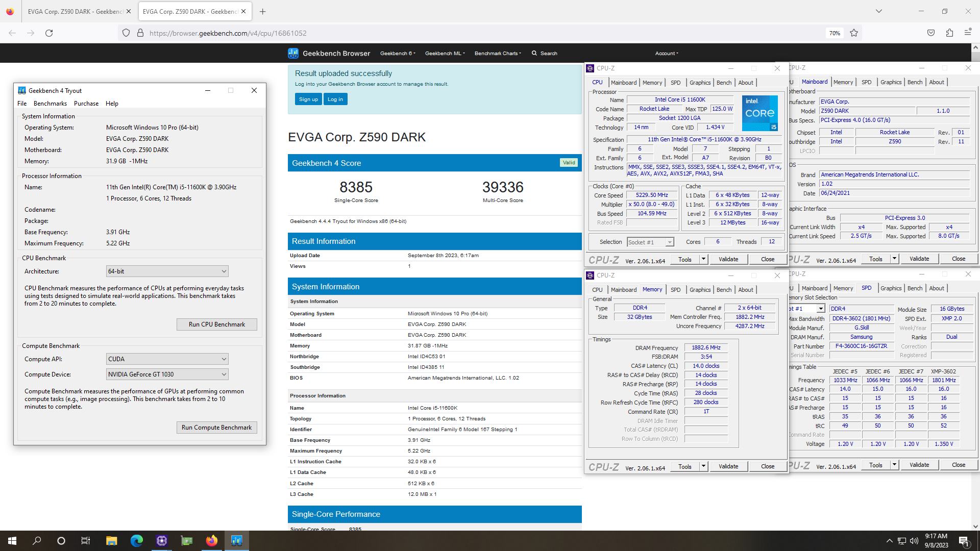
Task: Click the 70% zoom level indicator
Action: pyautogui.click(x=835, y=33)
